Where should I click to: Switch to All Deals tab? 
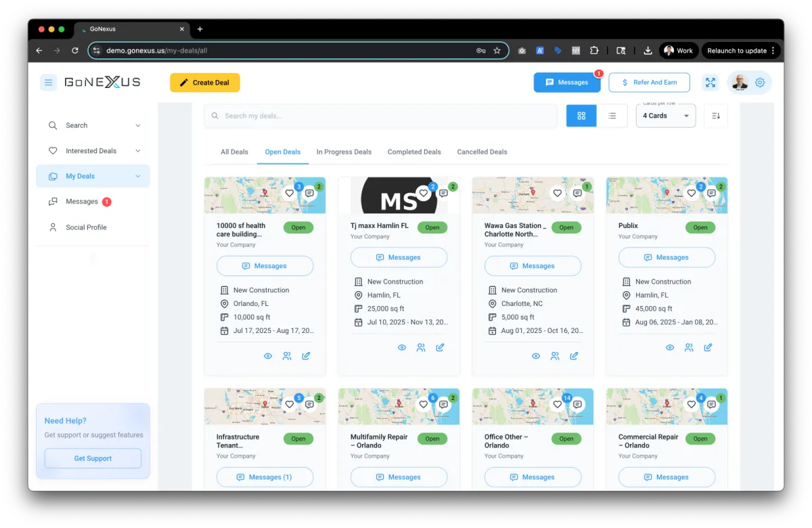[x=234, y=152]
